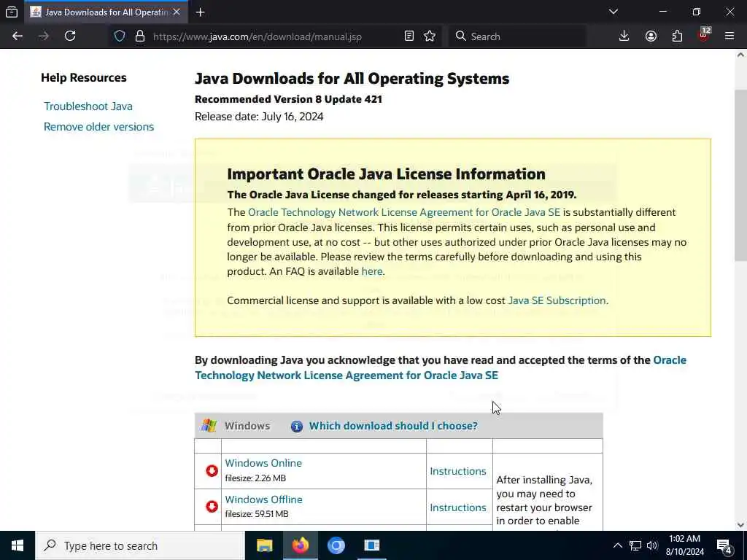Screen dimensions: 747x560
Task: Open a new tab with plus button
Action: (x=200, y=12)
